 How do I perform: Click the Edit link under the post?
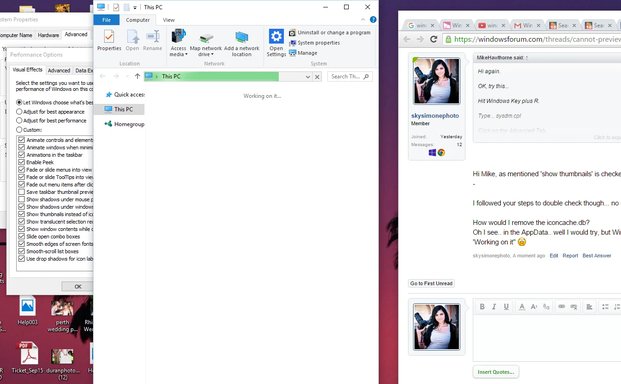554,256
